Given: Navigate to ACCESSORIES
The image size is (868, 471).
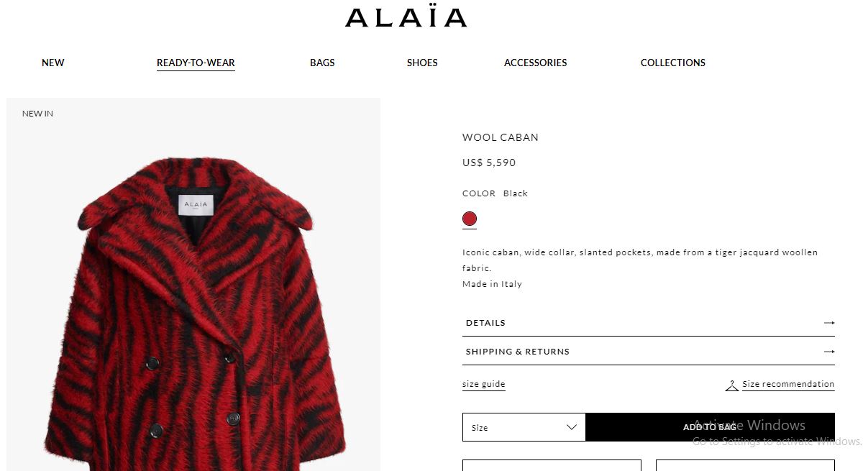Looking at the screenshot, I should click(536, 63).
